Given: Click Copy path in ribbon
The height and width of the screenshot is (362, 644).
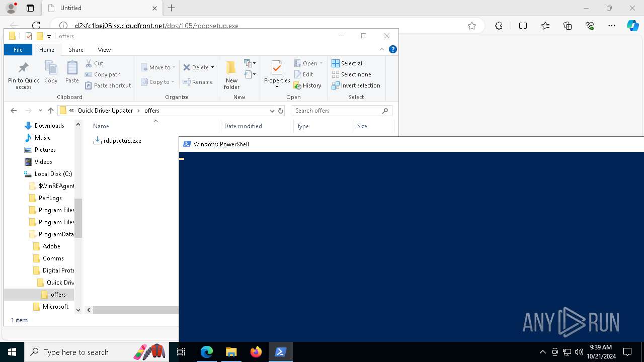Looking at the screenshot, I should coord(103,74).
